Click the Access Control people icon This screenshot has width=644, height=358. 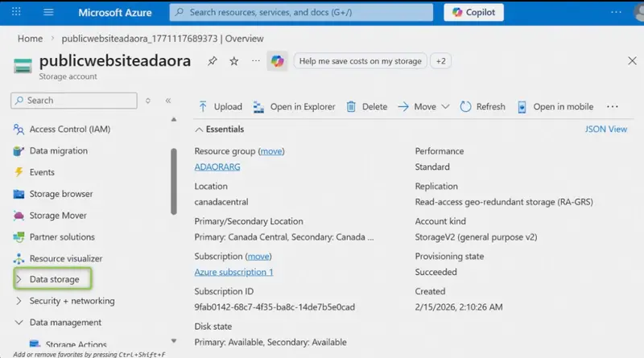pos(19,130)
